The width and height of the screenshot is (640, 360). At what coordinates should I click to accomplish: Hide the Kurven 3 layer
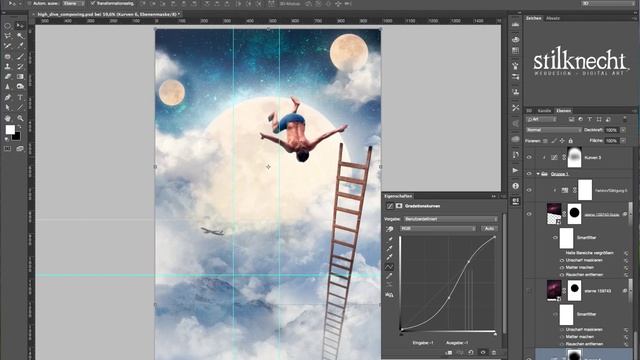click(x=529, y=158)
